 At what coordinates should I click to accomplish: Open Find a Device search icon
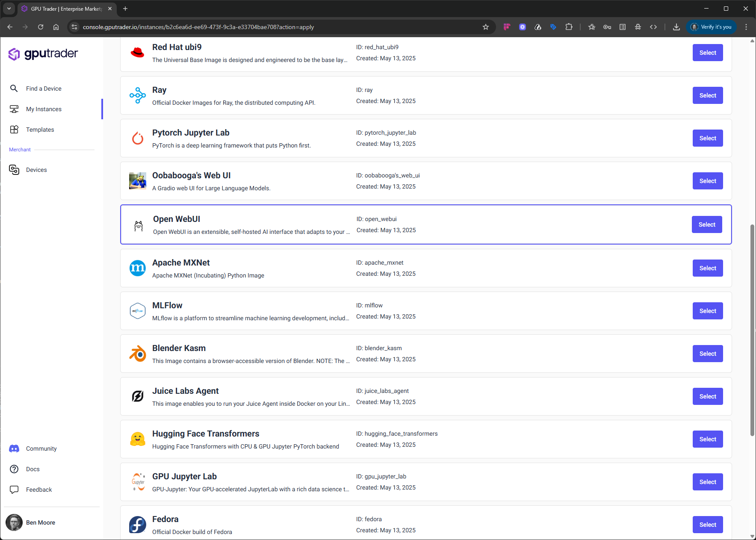14,89
